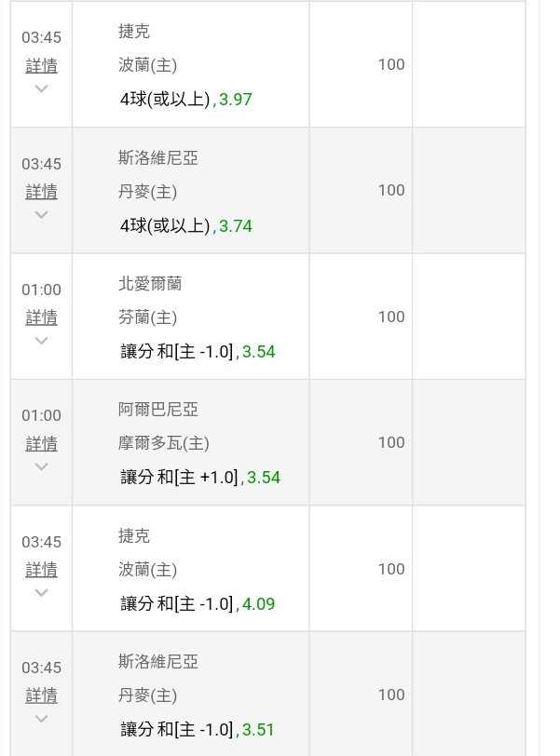The image size is (560, 756).
Task: Expand chevron in 阿爾巴尼亞 摩爾多瓦 row
Action: (42, 466)
